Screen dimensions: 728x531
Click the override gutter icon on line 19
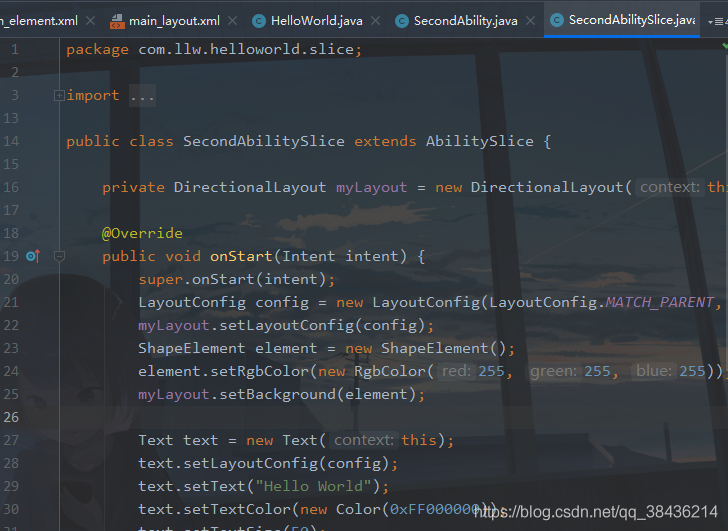(x=33, y=256)
